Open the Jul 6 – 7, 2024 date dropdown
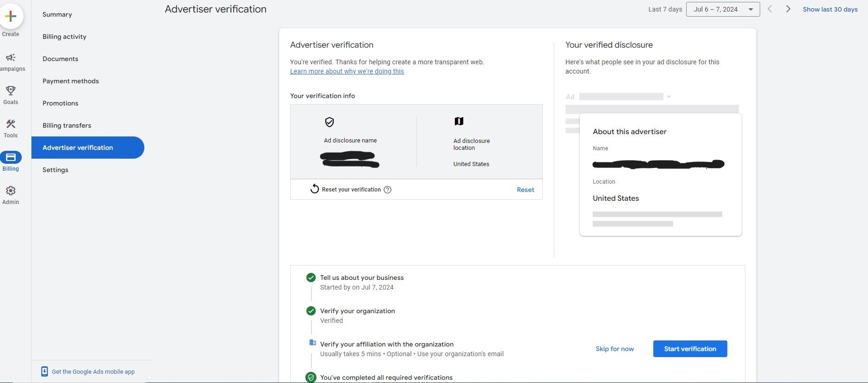The image size is (868, 383). tap(723, 9)
